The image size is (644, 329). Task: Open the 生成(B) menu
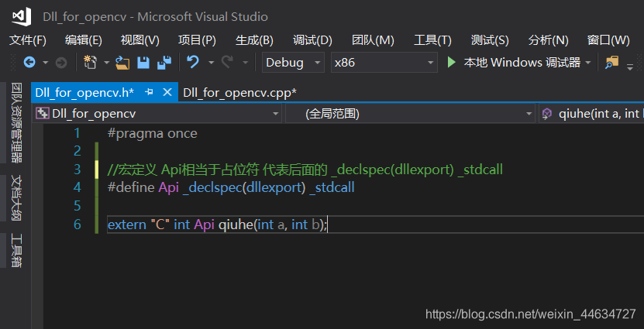(254, 39)
